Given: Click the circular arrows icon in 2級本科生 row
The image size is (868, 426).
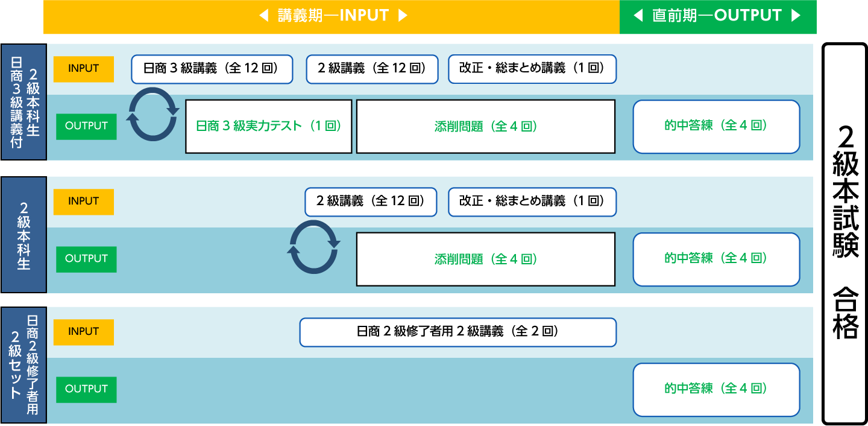Looking at the screenshot, I should click(313, 247).
